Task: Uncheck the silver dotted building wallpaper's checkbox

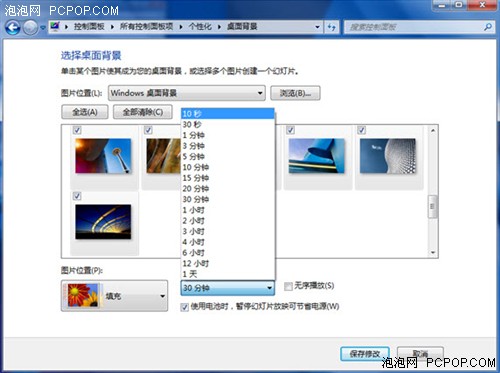Action: pyautogui.click(x=362, y=130)
